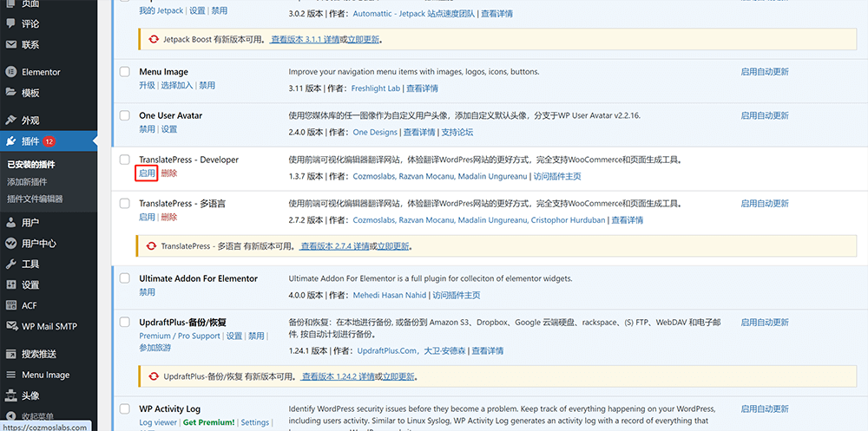The image size is (868, 431).
Task: View Jetpack Boost version 3.1.1 details
Action: point(305,39)
